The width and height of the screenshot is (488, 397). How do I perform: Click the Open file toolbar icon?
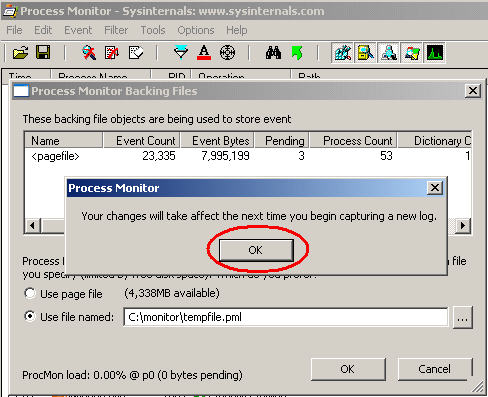pos(20,53)
